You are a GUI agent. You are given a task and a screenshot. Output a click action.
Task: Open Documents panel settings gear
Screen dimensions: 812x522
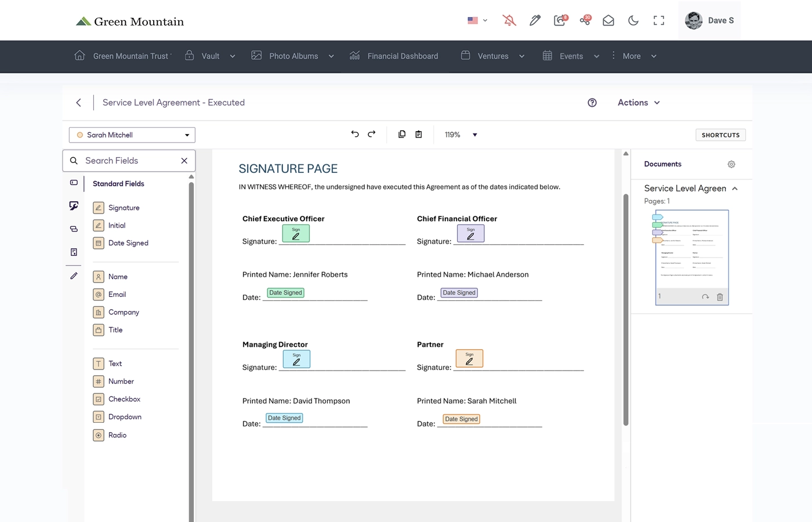731,164
